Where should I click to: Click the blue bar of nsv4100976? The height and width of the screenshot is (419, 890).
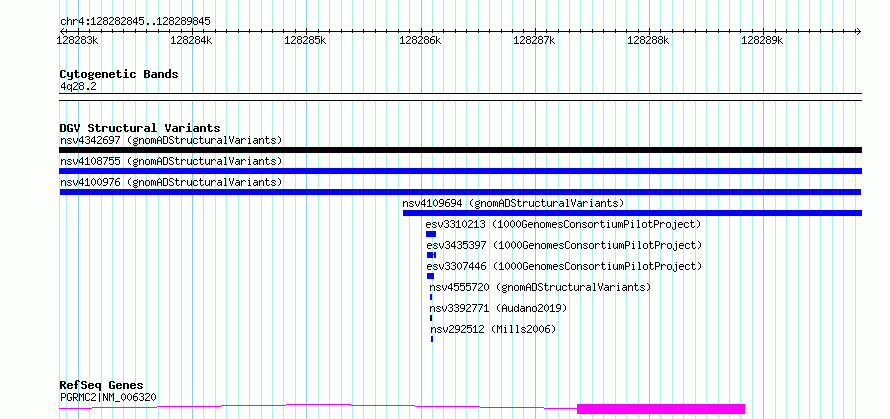tap(460, 192)
